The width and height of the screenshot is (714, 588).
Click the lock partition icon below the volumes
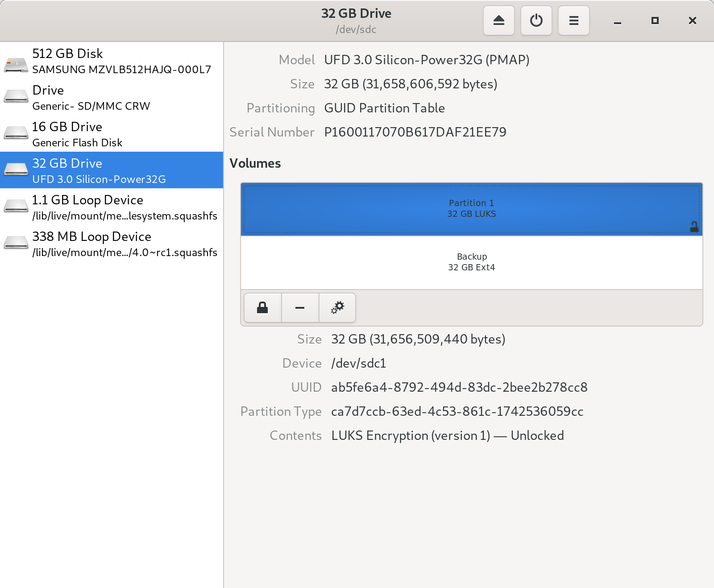(x=262, y=307)
